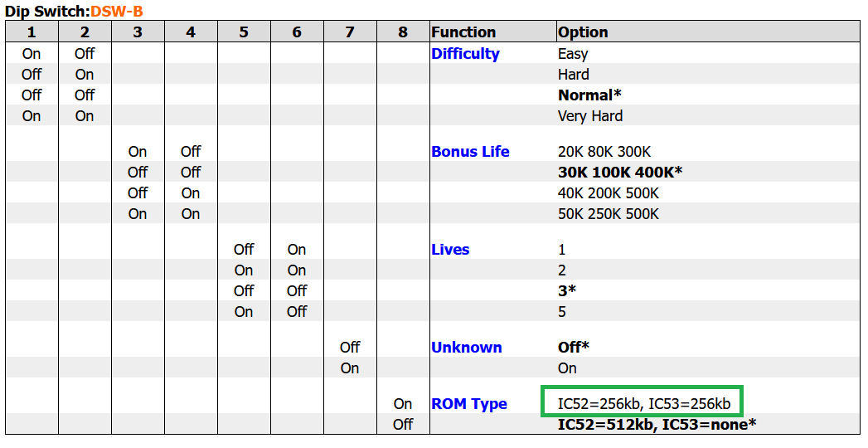The width and height of the screenshot is (868, 448).
Task: Select the Easy difficulty option
Action: coord(573,54)
